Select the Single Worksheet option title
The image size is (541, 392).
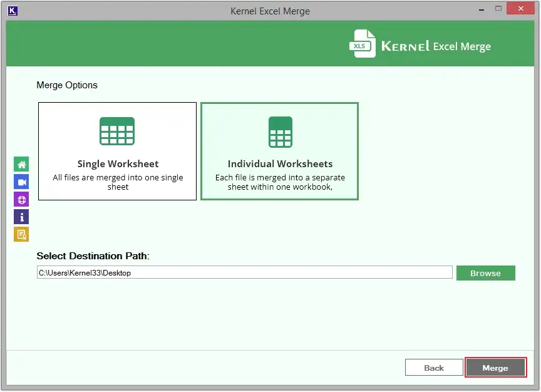click(x=118, y=164)
